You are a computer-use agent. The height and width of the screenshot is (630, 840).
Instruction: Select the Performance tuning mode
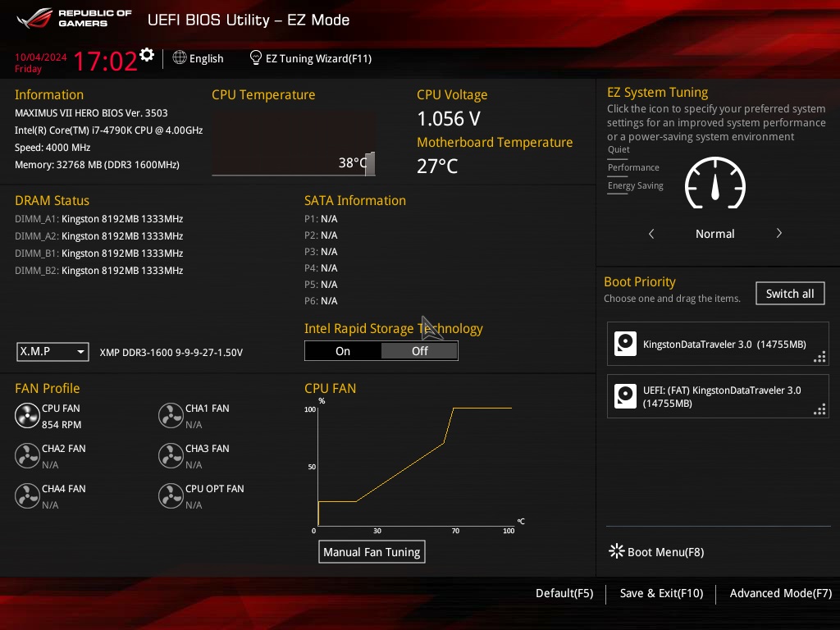coord(633,167)
